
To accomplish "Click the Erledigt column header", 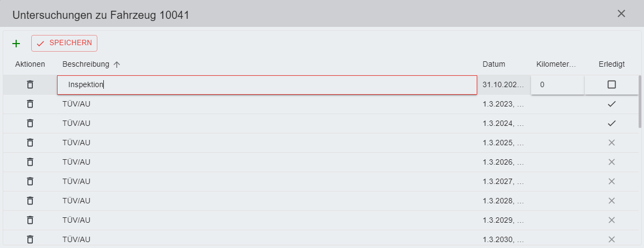I will tap(611, 65).
